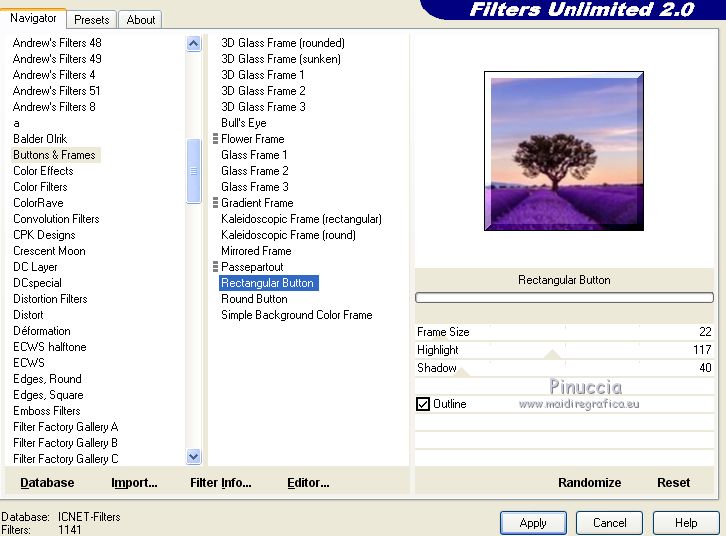726x536 pixels.
Task: Click the empty progress bar under Rectangular Button
Action: click(564, 298)
